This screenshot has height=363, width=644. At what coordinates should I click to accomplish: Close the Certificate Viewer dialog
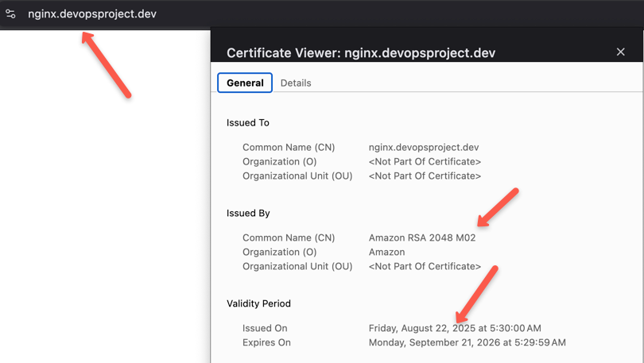(x=621, y=52)
